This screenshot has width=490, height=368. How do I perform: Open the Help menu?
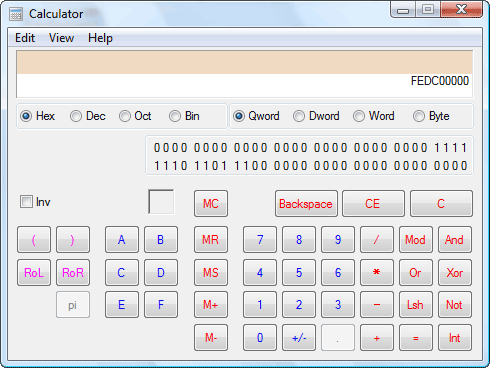pos(100,38)
